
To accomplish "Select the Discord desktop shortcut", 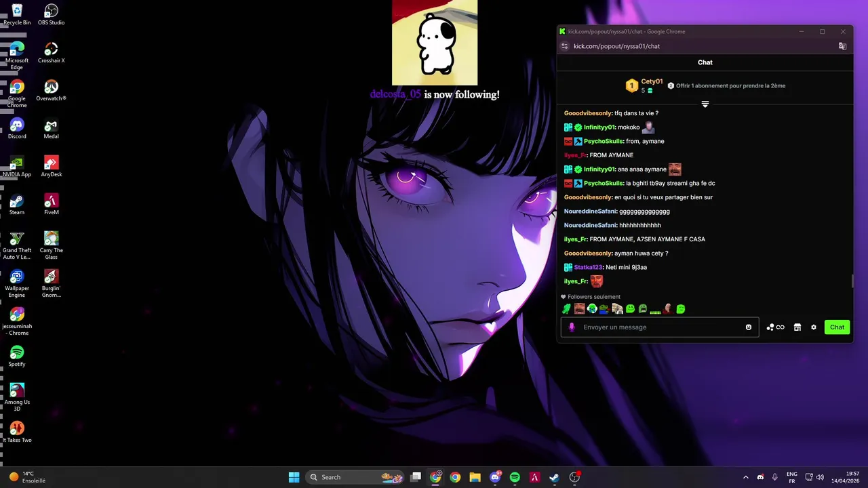I will pyautogui.click(x=17, y=128).
